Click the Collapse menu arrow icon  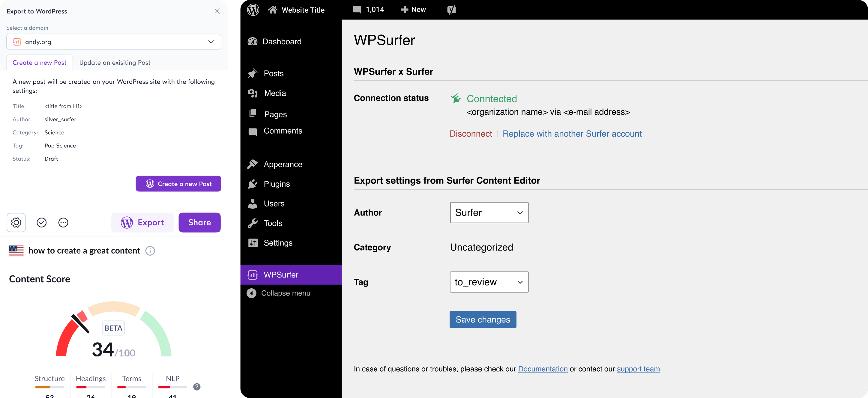[251, 293]
